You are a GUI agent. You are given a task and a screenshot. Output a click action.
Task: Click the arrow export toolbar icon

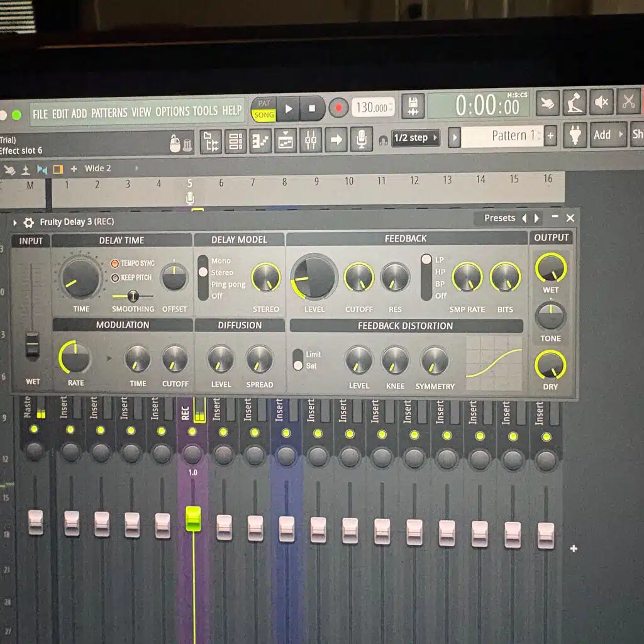336,140
